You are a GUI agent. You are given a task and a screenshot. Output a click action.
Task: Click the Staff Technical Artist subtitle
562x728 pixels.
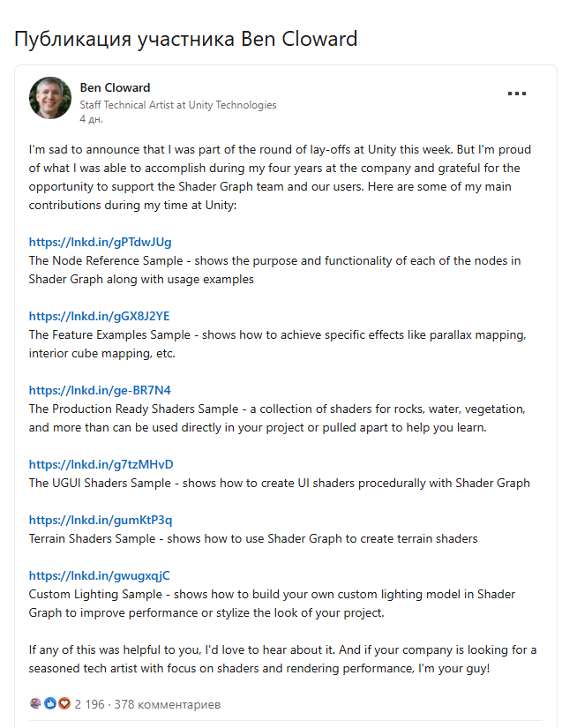[177, 105]
